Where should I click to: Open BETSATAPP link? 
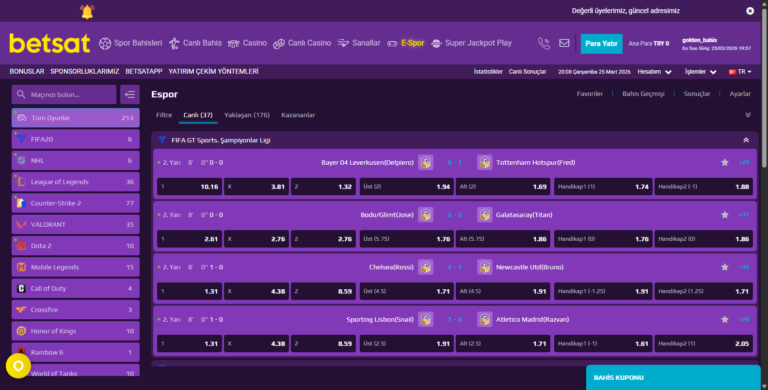pyautogui.click(x=144, y=72)
